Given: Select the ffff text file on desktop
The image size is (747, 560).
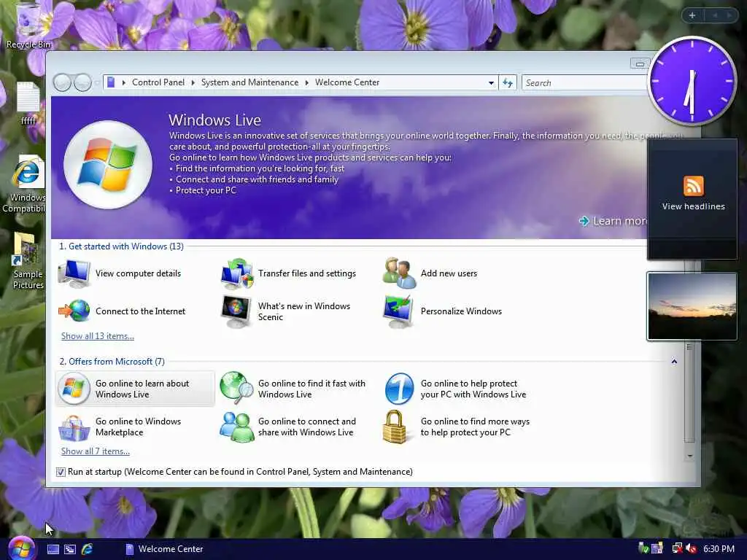Looking at the screenshot, I should point(28,104).
